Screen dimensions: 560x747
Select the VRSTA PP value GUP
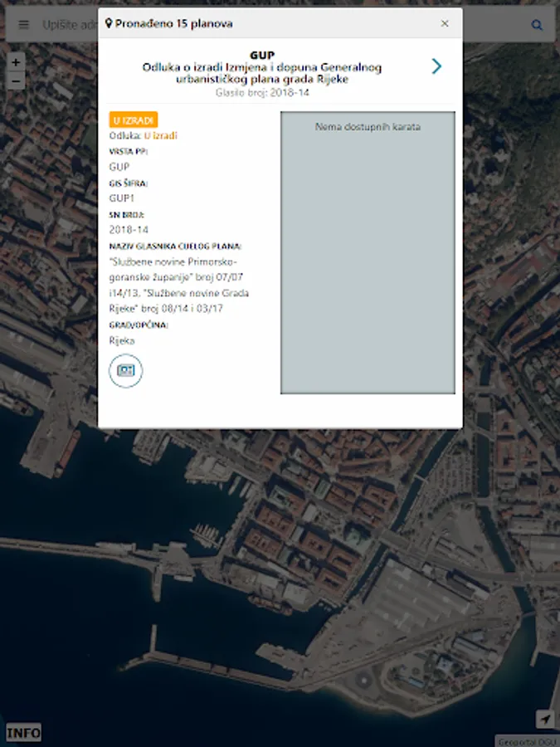coord(119,167)
